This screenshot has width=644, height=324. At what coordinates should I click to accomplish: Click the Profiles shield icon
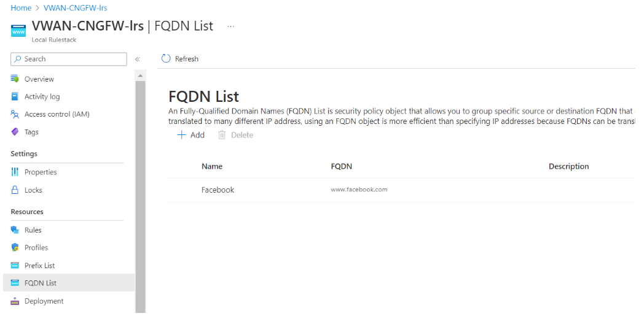click(15, 248)
